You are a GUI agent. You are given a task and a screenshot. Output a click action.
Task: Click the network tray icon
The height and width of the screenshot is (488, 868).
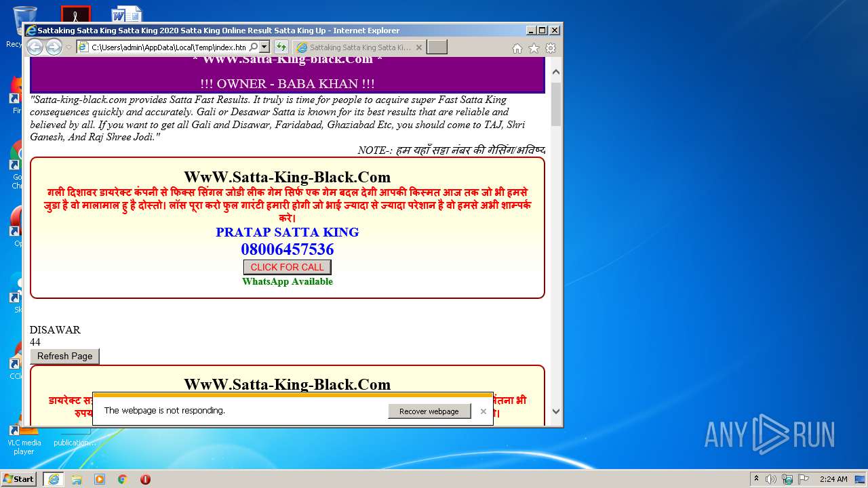point(787,479)
